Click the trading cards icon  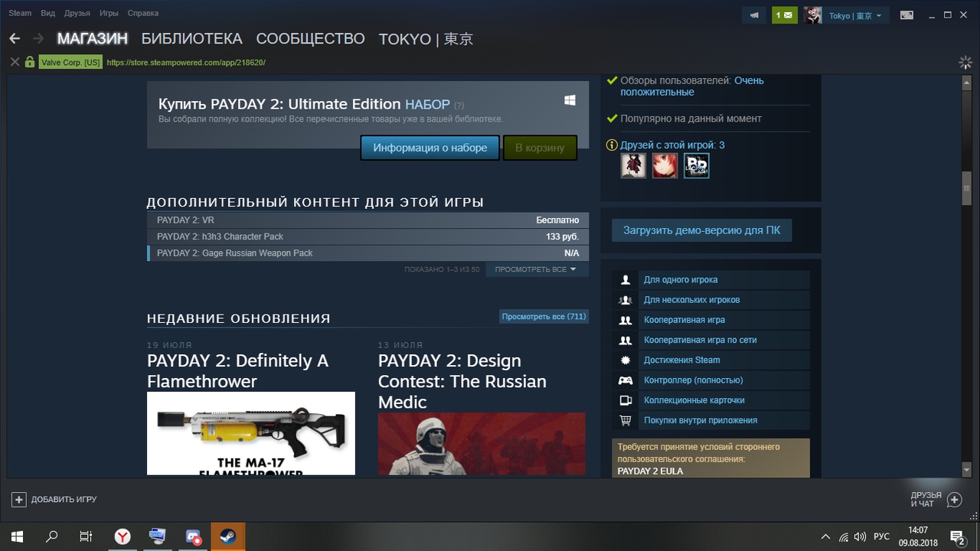(x=626, y=400)
